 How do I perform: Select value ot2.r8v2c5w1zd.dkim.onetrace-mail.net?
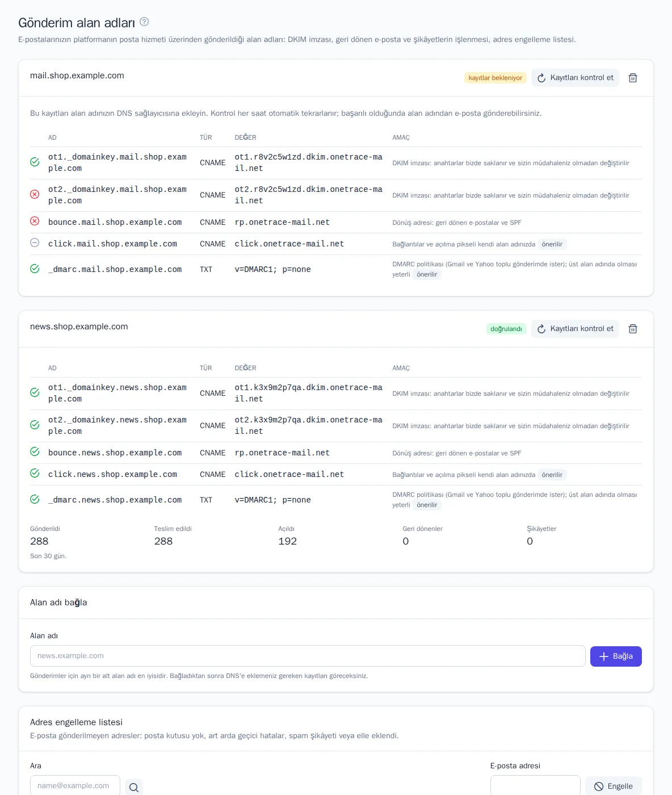click(x=309, y=195)
